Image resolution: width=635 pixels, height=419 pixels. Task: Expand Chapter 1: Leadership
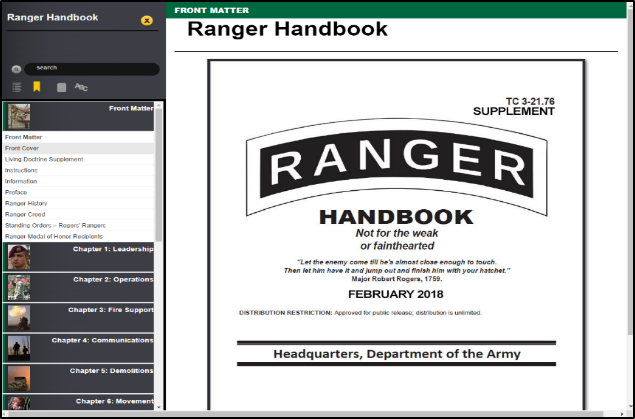(x=79, y=257)
